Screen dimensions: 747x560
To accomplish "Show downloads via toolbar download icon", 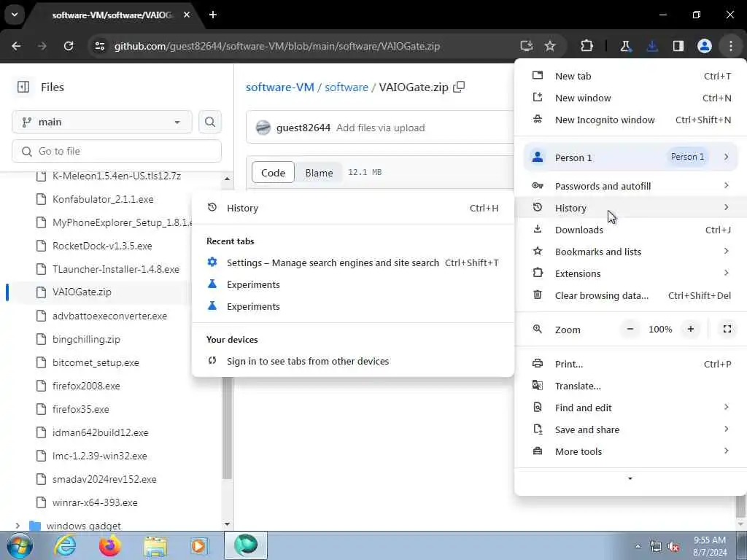I will [652, 46].
